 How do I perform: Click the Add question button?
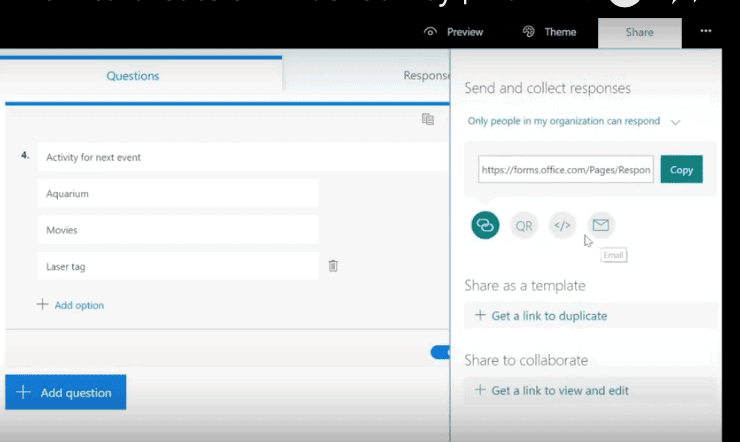coord(66,393)
